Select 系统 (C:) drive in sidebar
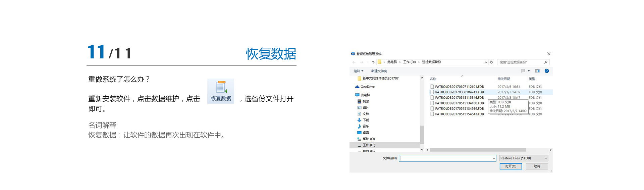Screen dimensions: 644x190 (x=368, y=139)
